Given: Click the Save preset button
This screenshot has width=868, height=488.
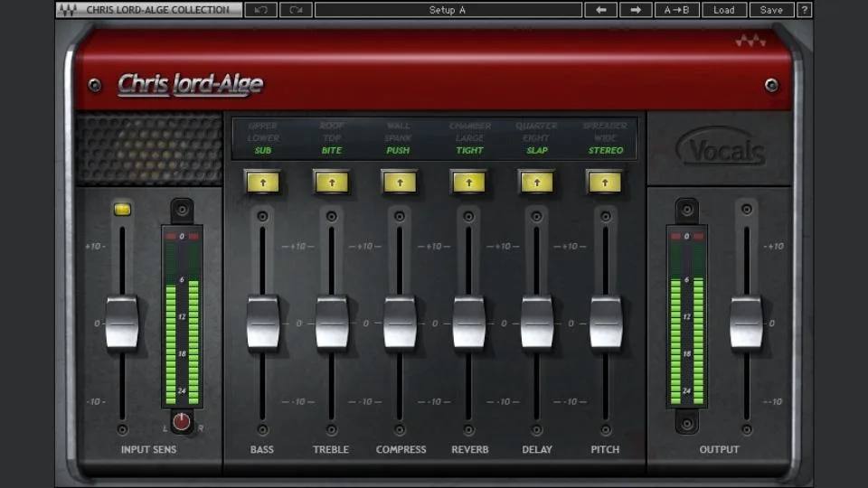Looking at the screenshot, I should [x=771, y=10].
